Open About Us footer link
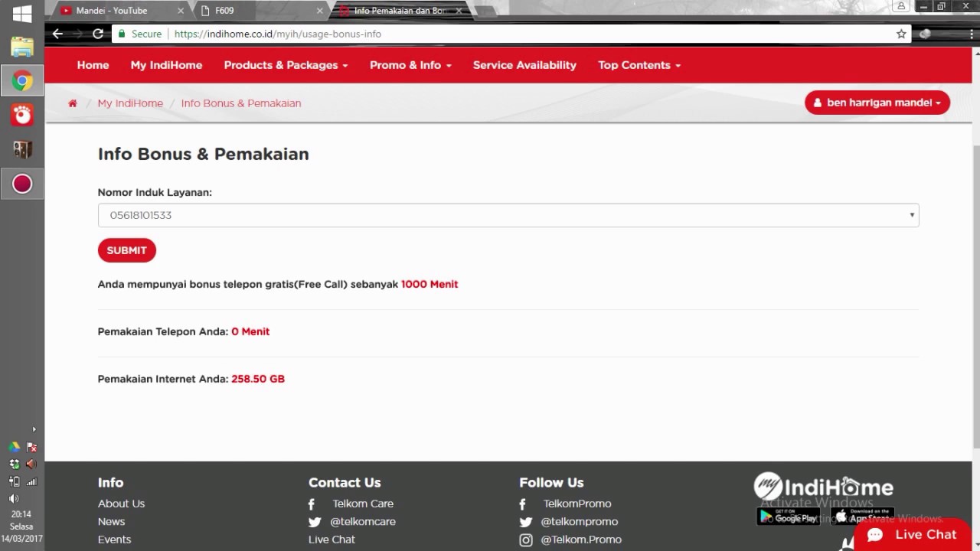The image size is (980, 551). (x=121, y=504)
